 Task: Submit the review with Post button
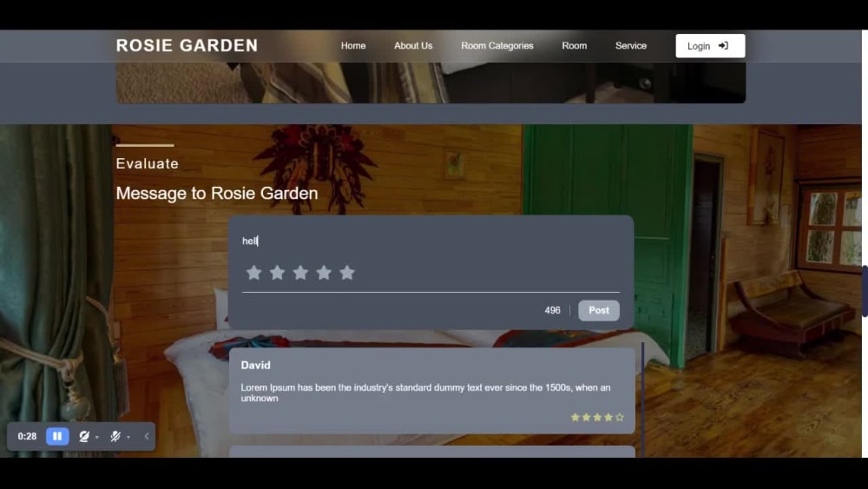pos(598,311)
